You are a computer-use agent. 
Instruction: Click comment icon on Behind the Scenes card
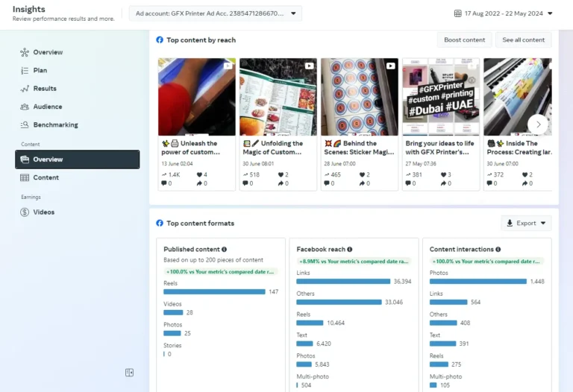[x=327, y=183]
